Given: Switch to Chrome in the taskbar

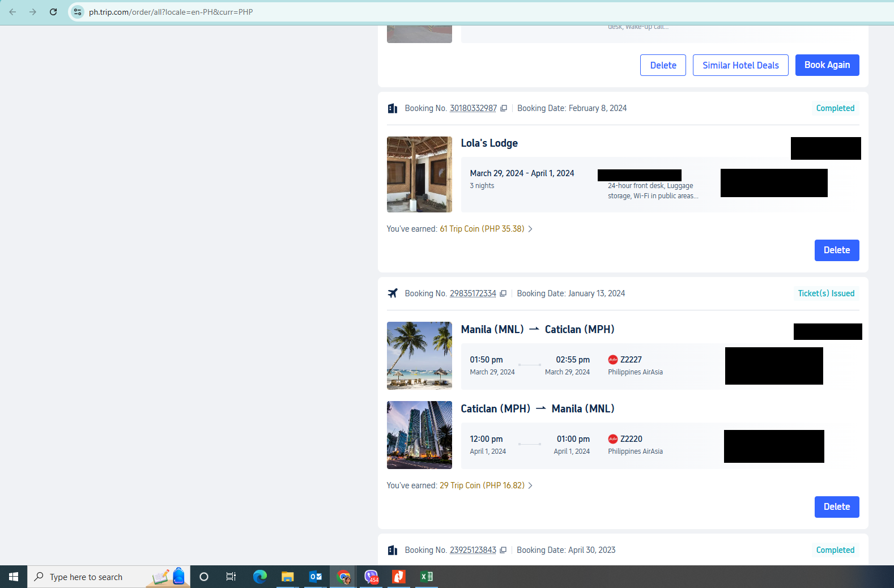Looking at the screenshot, I should point(343,577).
